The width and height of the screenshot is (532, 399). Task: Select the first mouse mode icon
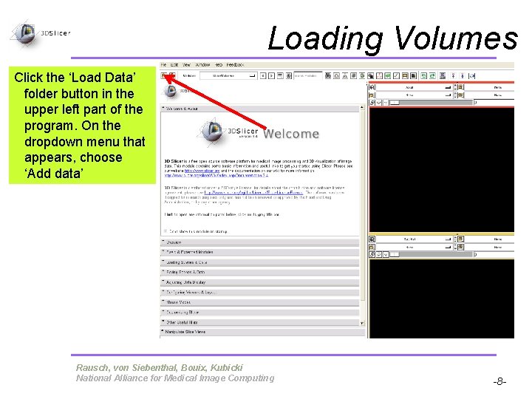coord(453,75)
